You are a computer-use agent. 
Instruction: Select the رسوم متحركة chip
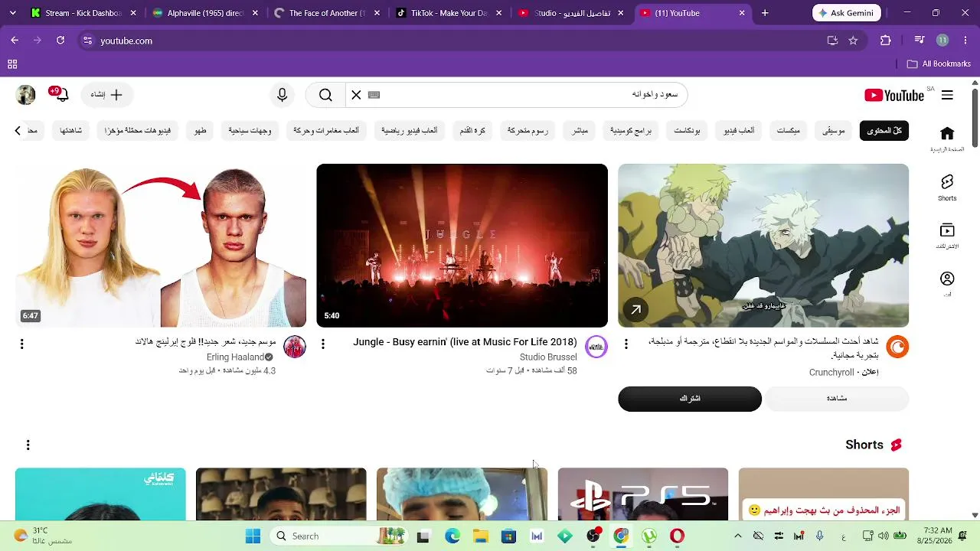click(528, 131)
